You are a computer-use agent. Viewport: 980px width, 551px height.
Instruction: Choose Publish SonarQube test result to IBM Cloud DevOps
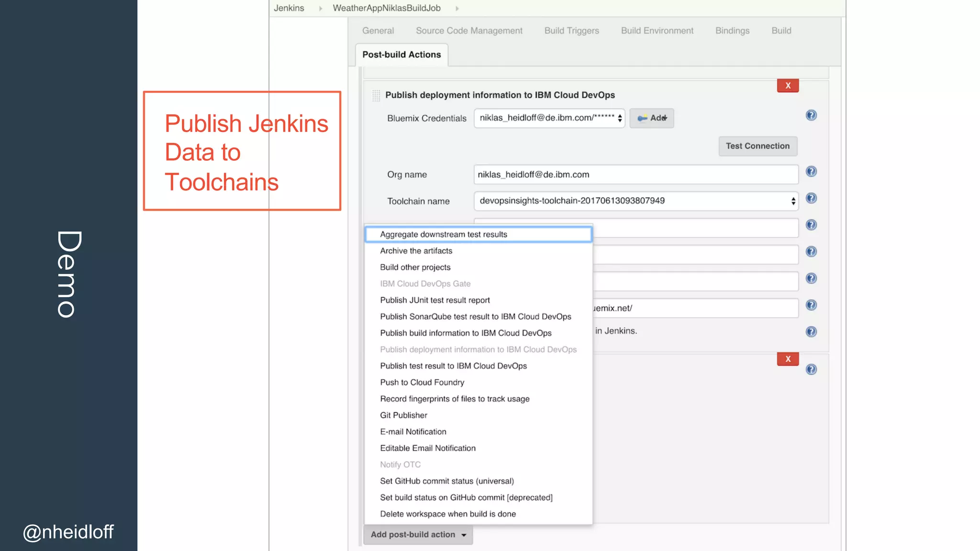tap(479, 317)
